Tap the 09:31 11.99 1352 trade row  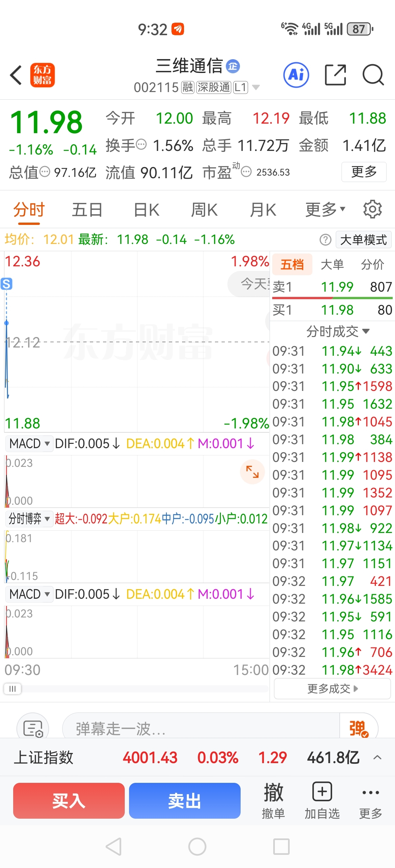[332, 493]
